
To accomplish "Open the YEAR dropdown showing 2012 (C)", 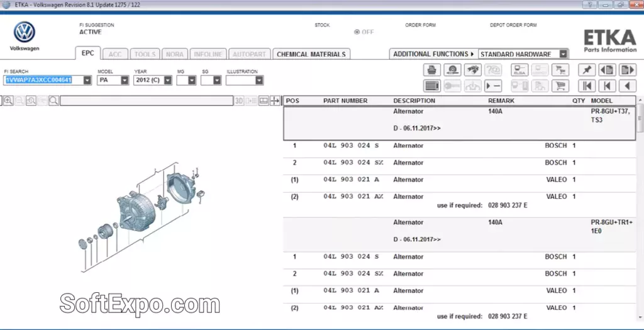I will tap(167, 80).
